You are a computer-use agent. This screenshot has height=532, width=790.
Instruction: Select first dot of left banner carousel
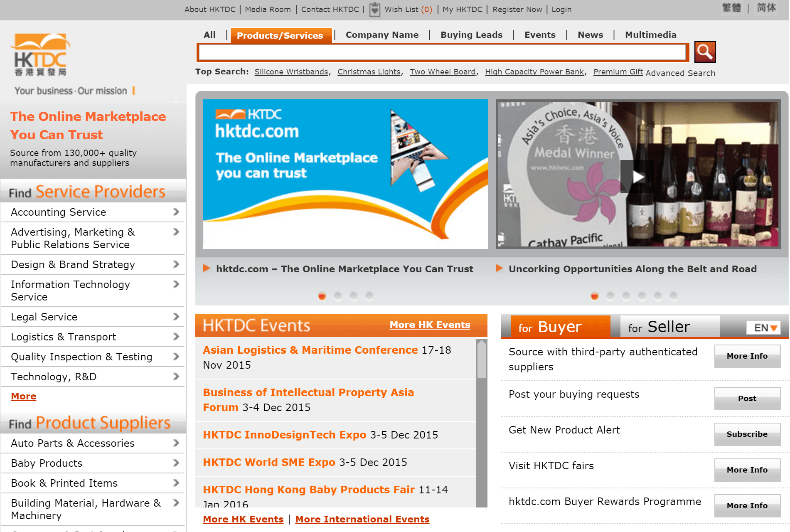tap(322, 296)
